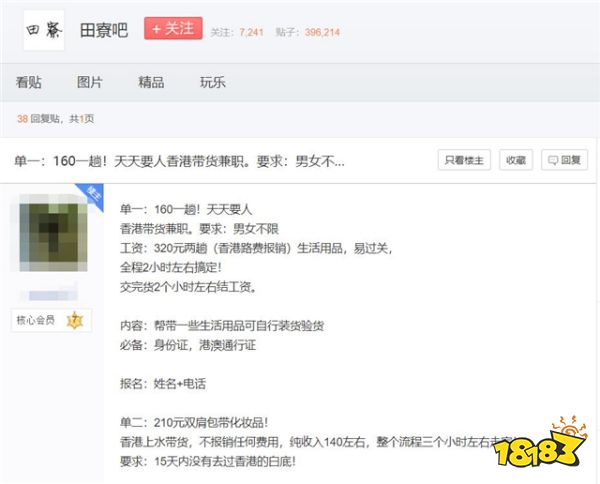Select follower count 7,241
This screenshot has height=484, width=600.
pos(251,32)
